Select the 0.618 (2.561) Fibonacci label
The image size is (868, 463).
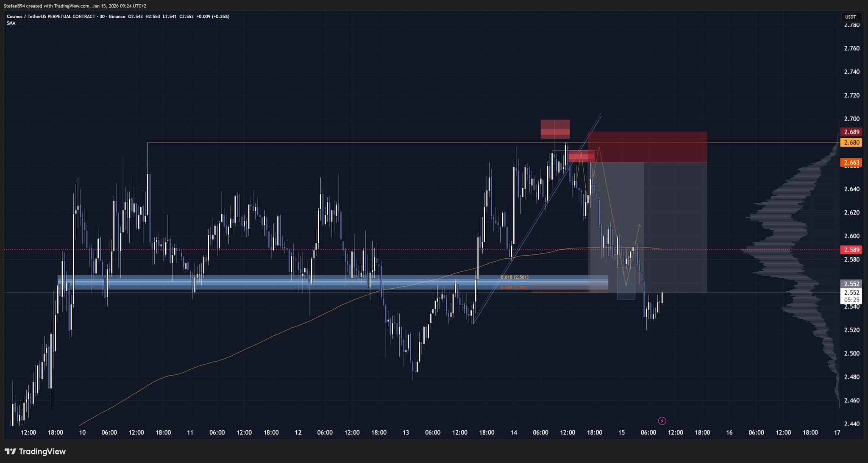[x=514, y=277]
